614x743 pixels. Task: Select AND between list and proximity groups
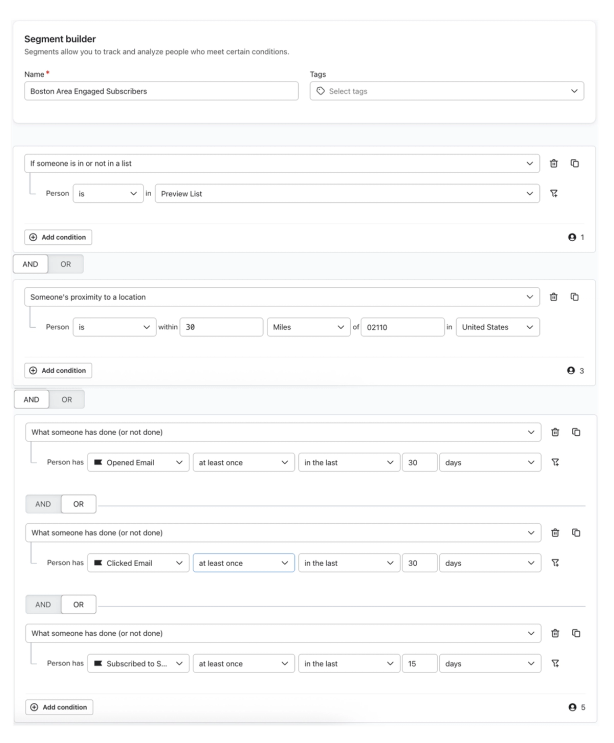tap(30, 264)
